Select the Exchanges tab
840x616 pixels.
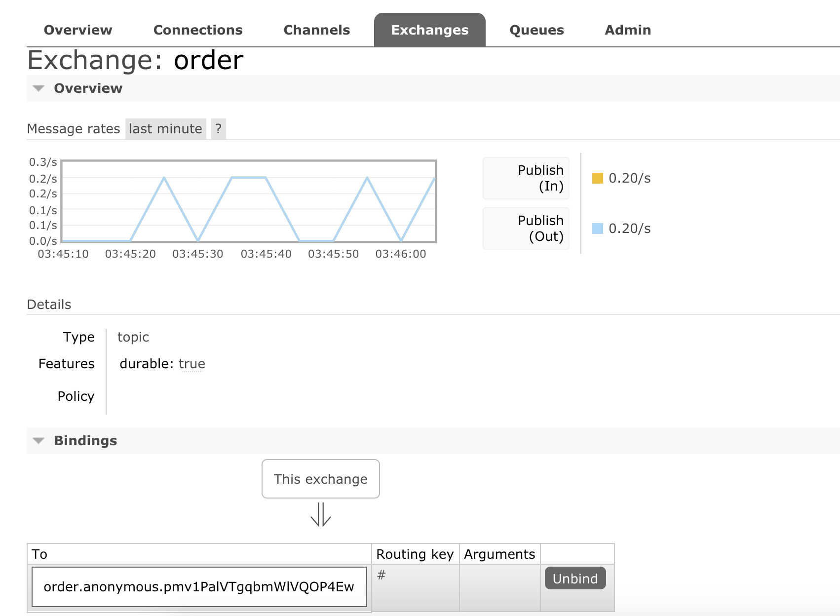[429, 30]
